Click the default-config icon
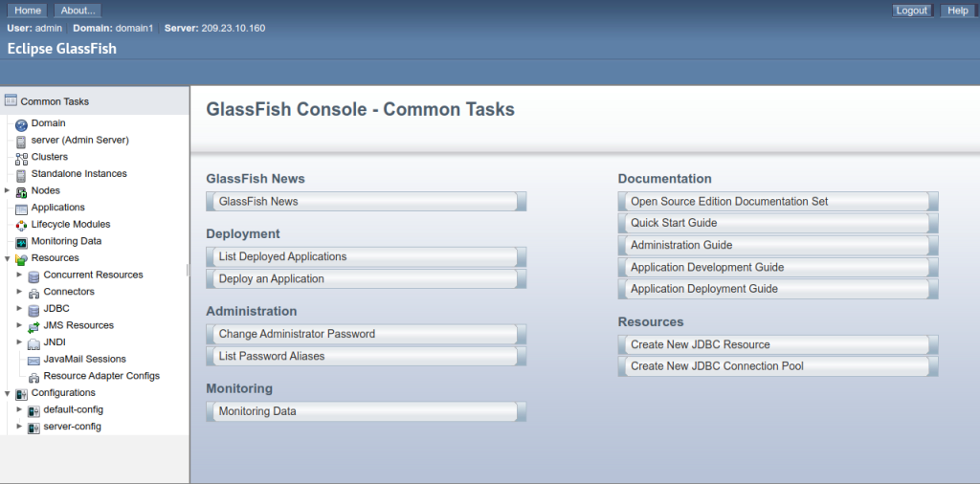980x484 pixels. [x=33, y=411]
